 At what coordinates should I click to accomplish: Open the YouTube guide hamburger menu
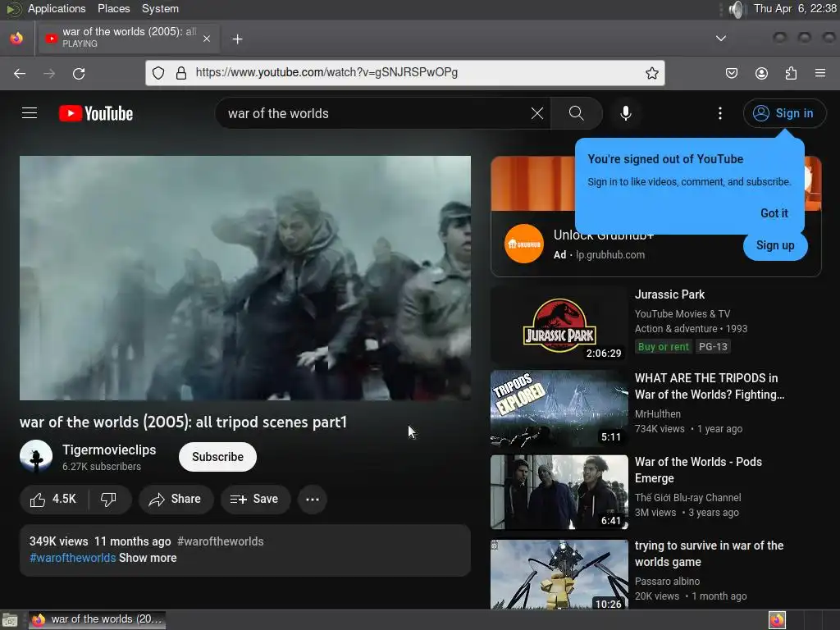(x=30, y=113)
